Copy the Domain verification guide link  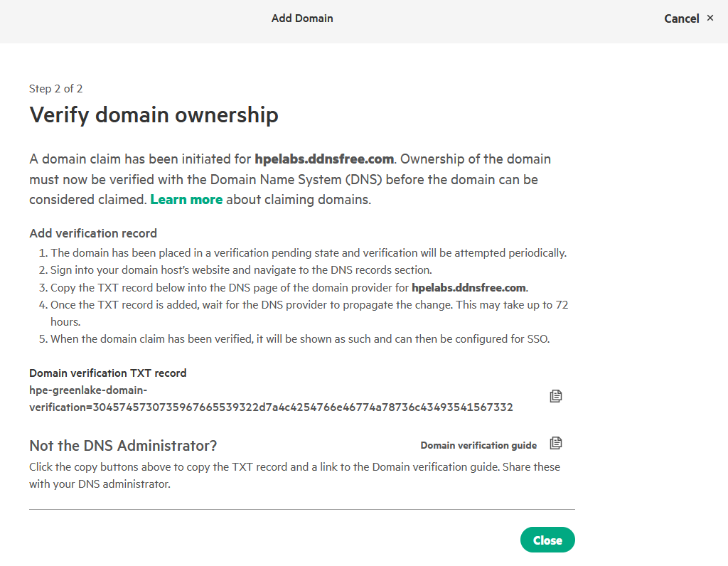pos(556,444)
